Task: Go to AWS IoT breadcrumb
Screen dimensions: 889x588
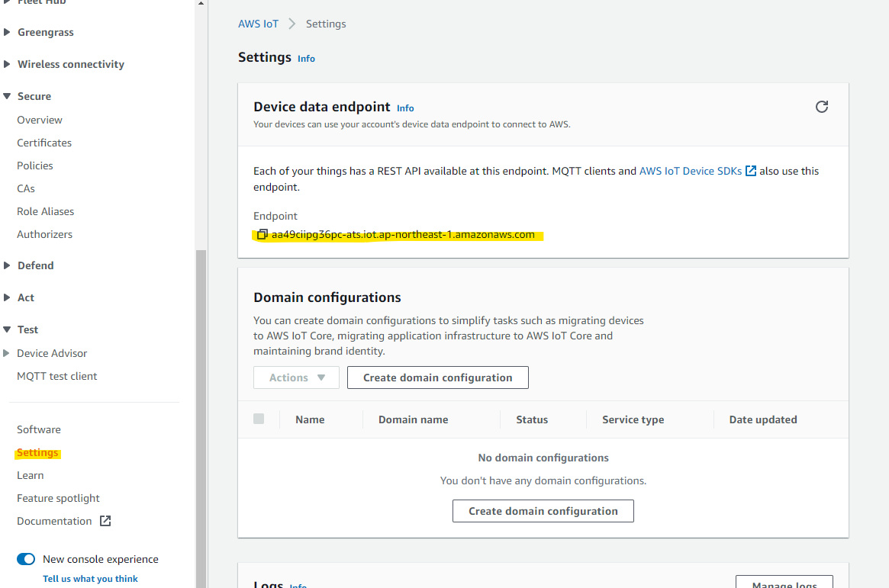Action: (259, 24)
